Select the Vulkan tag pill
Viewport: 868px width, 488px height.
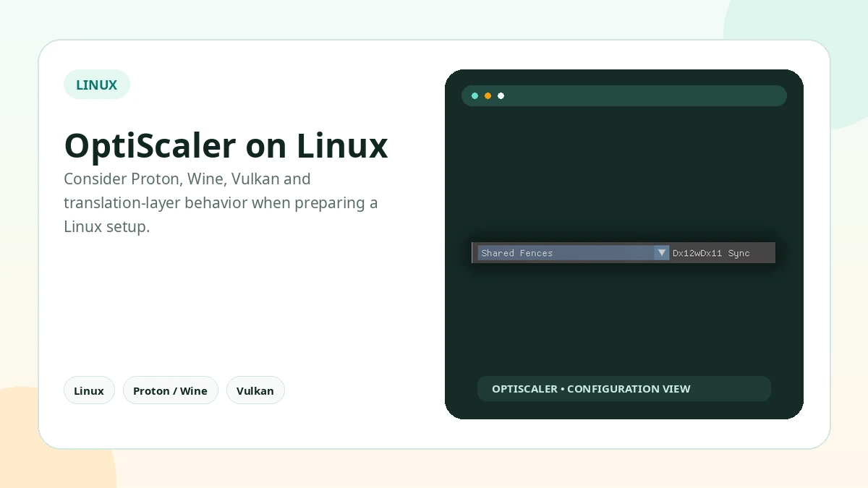pos(255,390)
